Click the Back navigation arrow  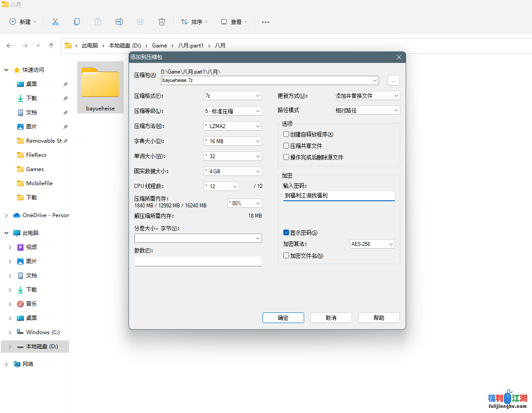(9, 46)
